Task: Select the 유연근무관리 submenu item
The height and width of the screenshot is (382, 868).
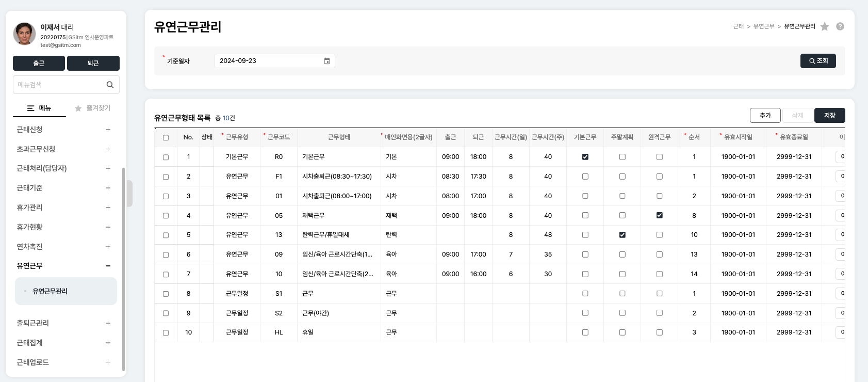Action: point(50,291)
